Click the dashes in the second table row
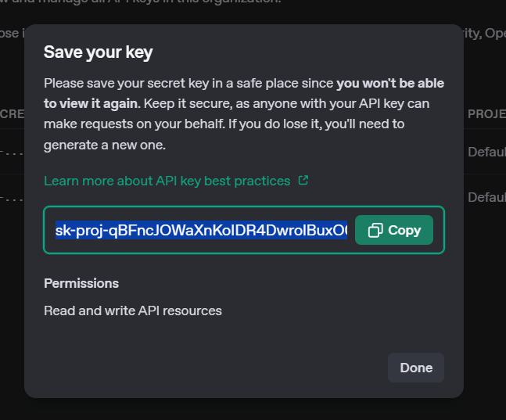This screenshot has width=506, height=420. 12,199
